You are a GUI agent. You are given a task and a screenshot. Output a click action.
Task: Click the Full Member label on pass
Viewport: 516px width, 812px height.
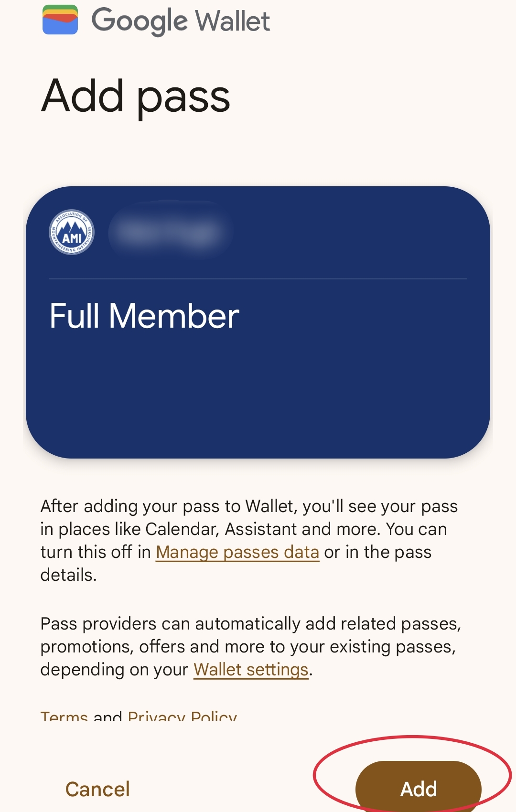click(x=144, y=316)
